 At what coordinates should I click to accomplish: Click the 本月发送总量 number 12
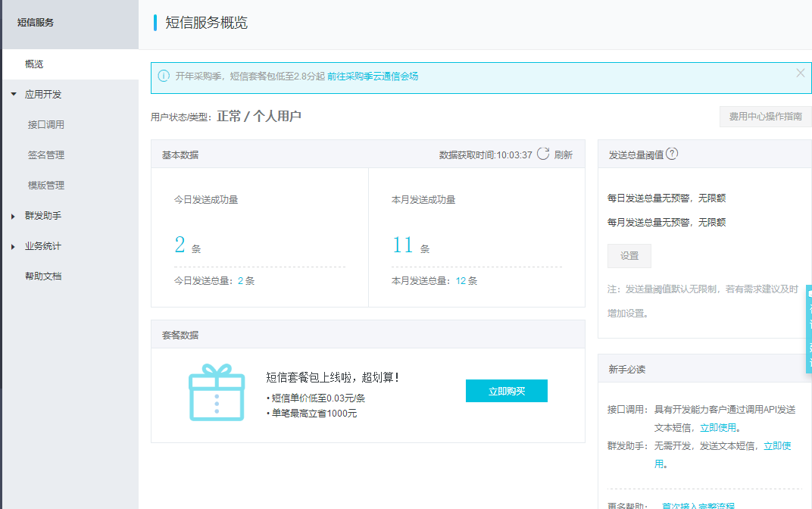tap(461, 281)
